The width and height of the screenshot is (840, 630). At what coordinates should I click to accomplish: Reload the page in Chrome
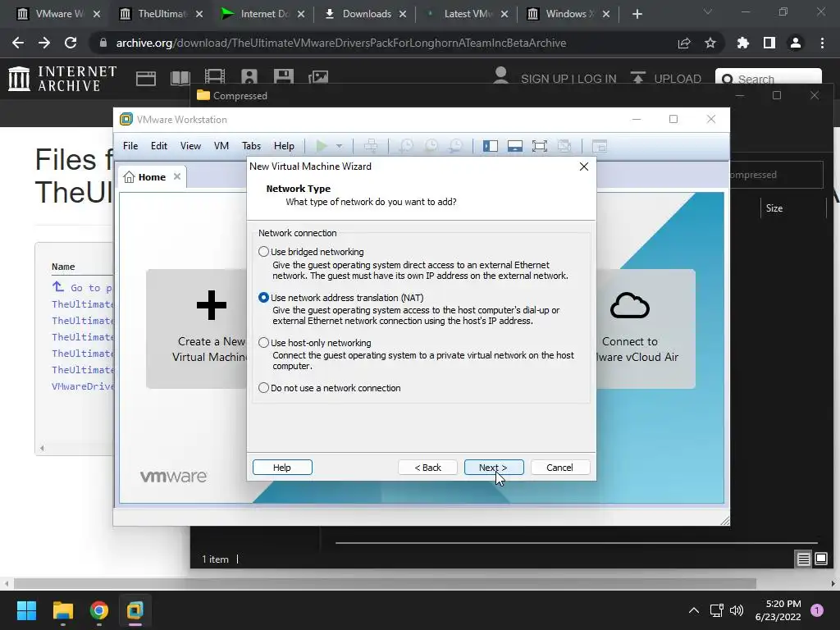[x=71, y=43]
